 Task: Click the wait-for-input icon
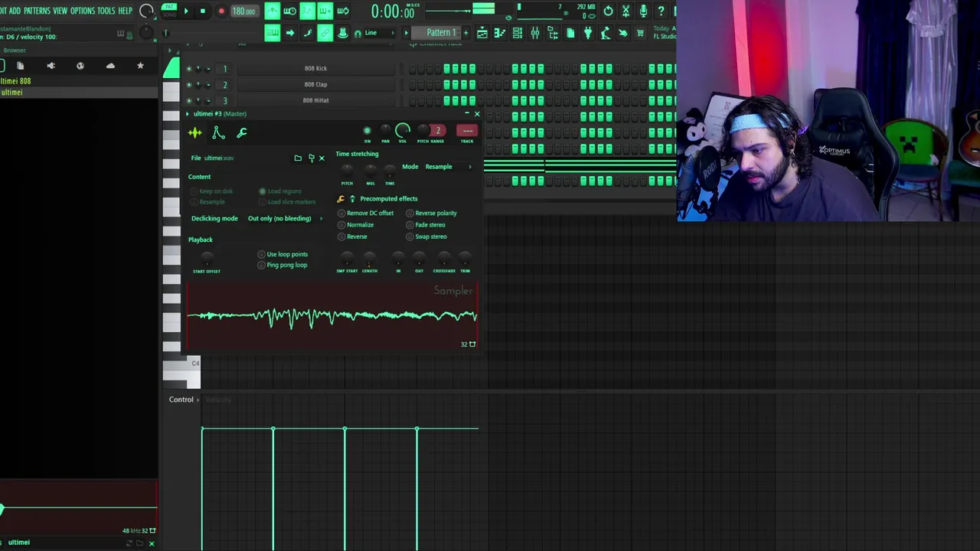[290, 11]
